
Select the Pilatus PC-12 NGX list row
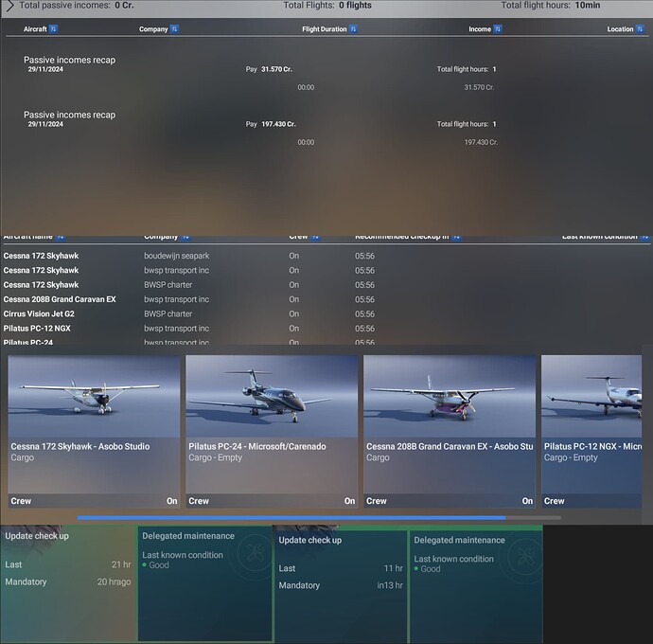point(326,329)
